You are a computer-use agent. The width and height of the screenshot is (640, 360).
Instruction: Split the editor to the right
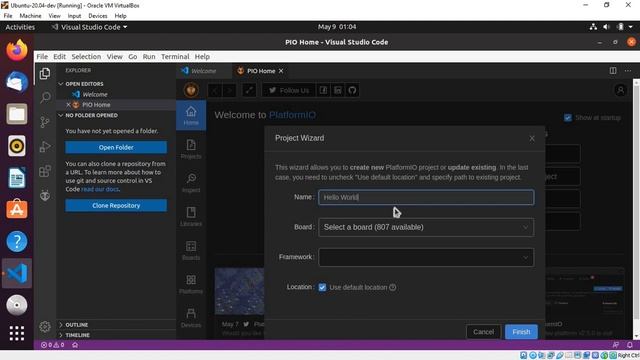(x=613, y=71)
